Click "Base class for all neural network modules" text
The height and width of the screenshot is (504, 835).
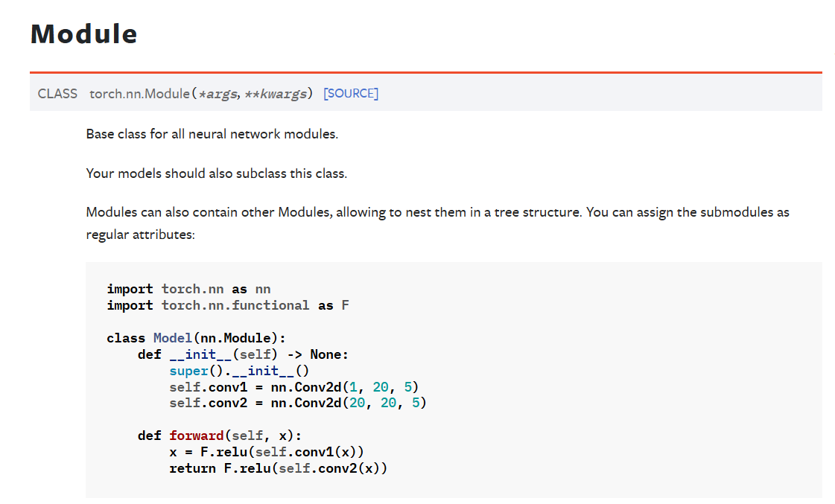click(x=212, y=135)
